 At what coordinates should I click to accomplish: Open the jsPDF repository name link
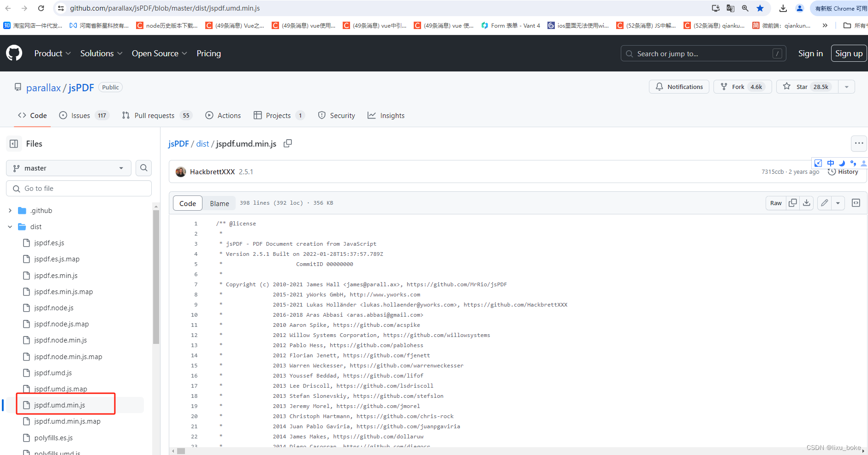(81, 88)
